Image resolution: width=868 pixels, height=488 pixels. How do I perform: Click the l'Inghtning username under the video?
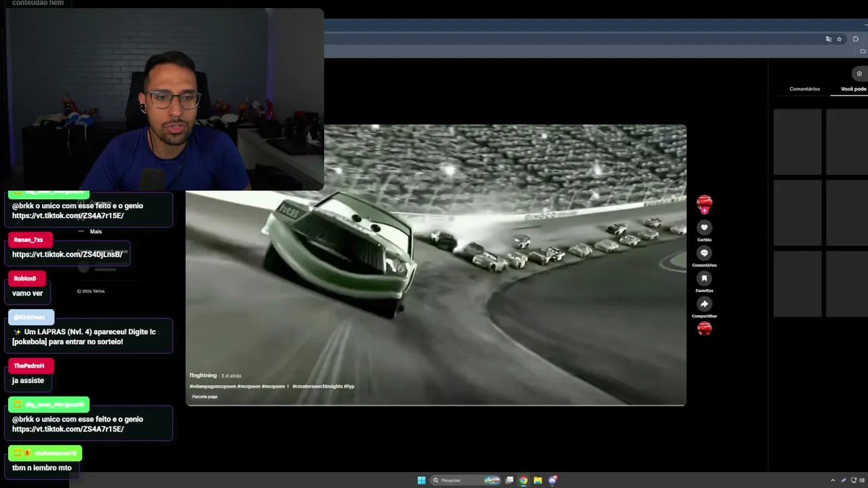pyautogui.click(x=203, y=375)
